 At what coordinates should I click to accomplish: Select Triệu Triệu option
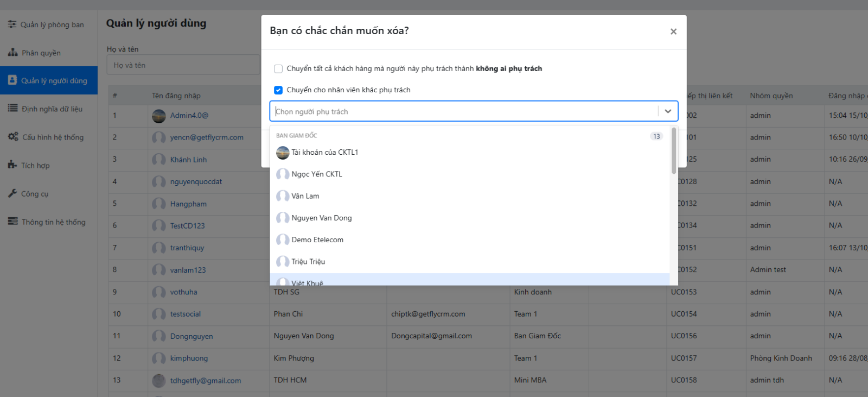308,262
